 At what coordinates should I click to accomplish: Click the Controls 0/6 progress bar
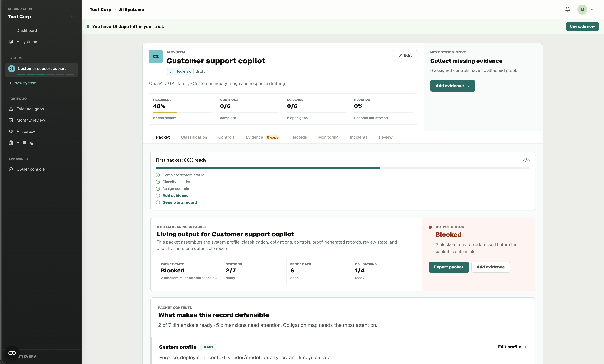[250, 113]
